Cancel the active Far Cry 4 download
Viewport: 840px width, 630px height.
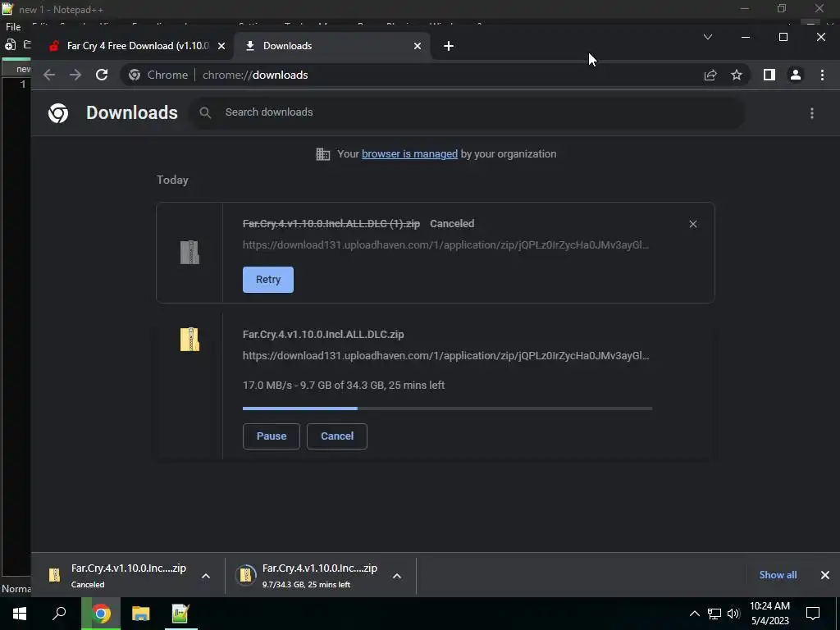(337, 436)
